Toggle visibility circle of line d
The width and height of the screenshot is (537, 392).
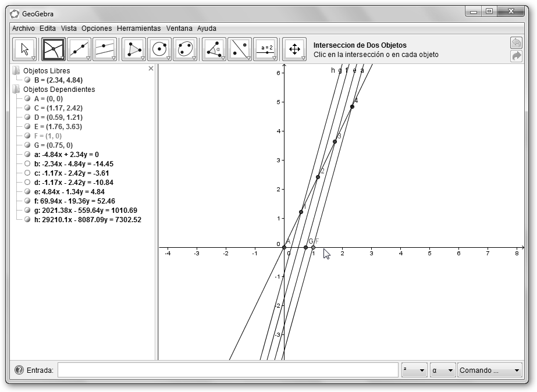pyautogui.click(x=27, y=183)
